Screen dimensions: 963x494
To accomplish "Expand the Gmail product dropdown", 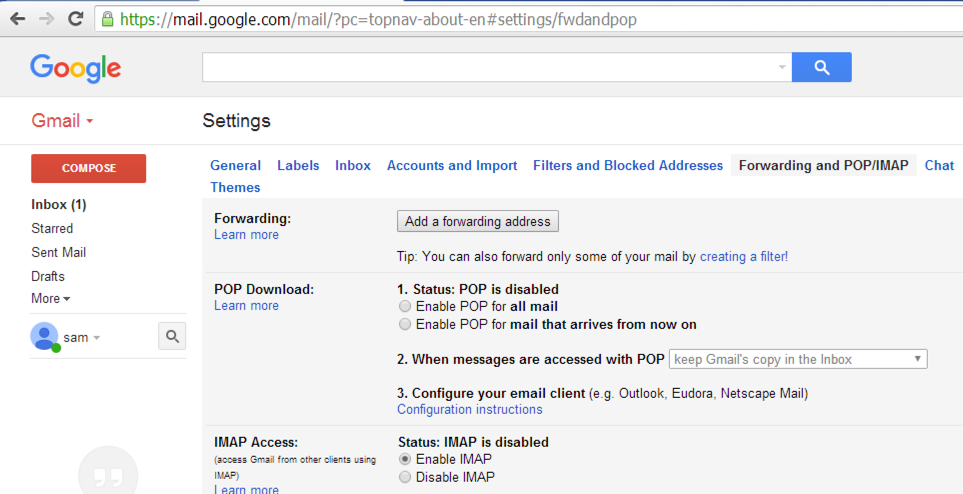I will coord(62,121).
